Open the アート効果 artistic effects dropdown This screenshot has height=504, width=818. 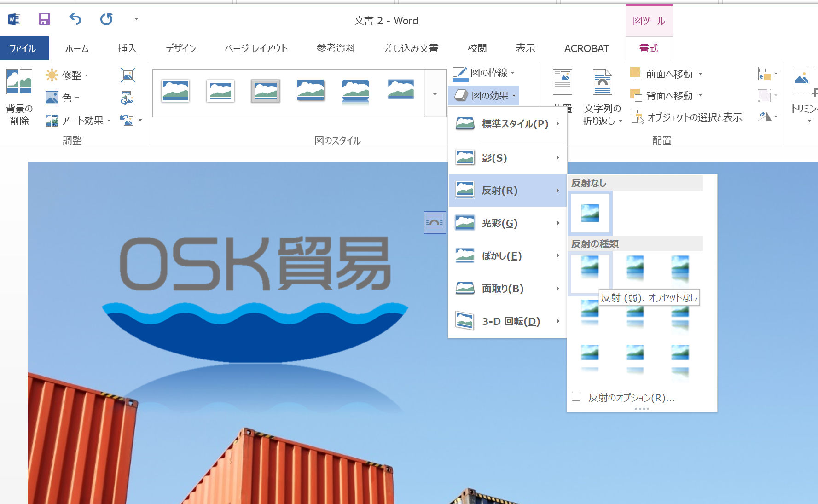(x=78, y=121)
